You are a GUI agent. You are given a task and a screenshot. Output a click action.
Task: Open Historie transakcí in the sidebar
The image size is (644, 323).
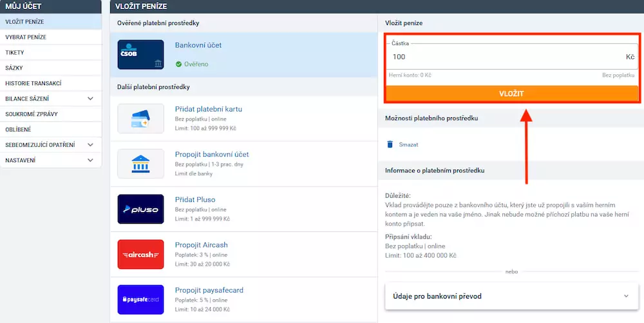click(x=50, y=83)
